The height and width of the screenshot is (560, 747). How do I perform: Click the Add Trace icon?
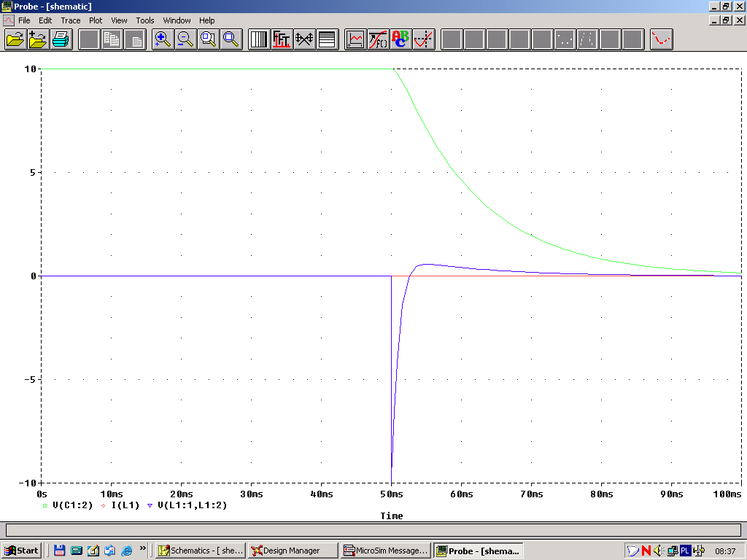tap(355, 39)
